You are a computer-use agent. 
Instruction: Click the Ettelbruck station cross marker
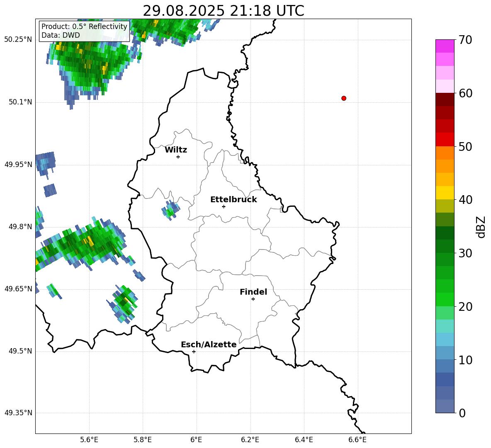(224, 206)
